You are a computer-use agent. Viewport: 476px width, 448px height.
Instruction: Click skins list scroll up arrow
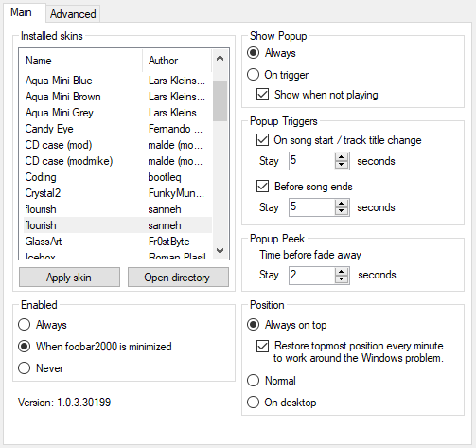point(220,58)
